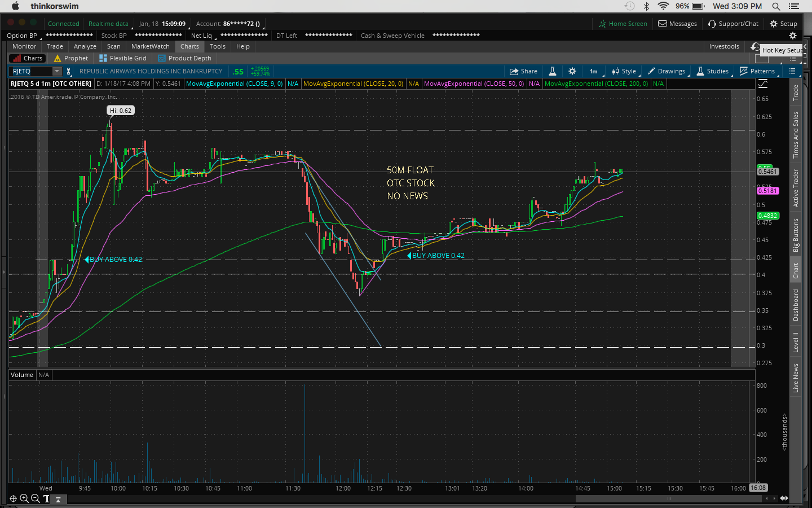812x508 pixels.
Task: Switch to the Analyze tab
Action: click(x=85, y=46)
